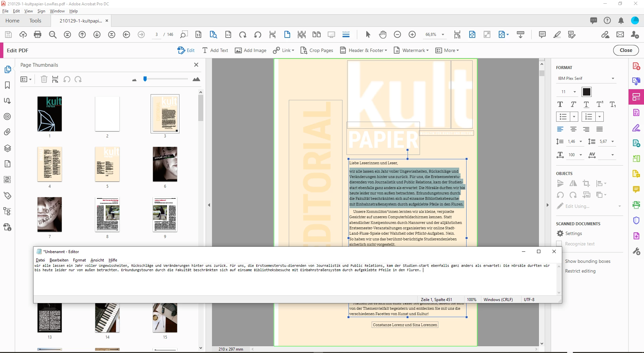Select the Add Text tool
Viewport: 644px width, 353px height.
tap(215, 50)
